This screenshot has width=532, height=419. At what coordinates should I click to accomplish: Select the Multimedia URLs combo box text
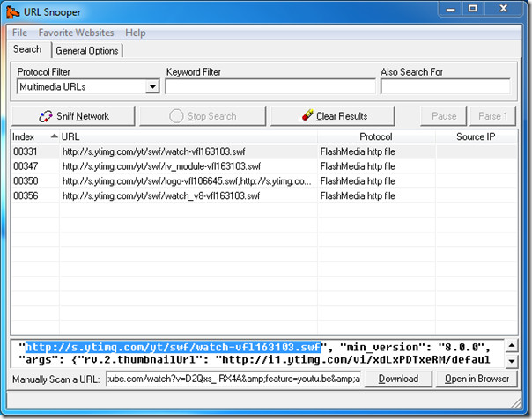click(53, 87)
